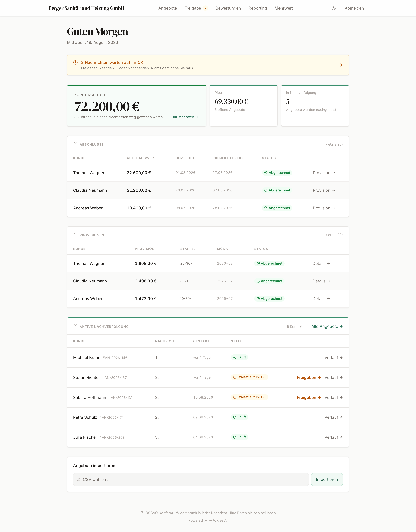Viewport: 416px width, 532px height.
Task: Open the Reporting nav item
Action: (x=258, y=8)
